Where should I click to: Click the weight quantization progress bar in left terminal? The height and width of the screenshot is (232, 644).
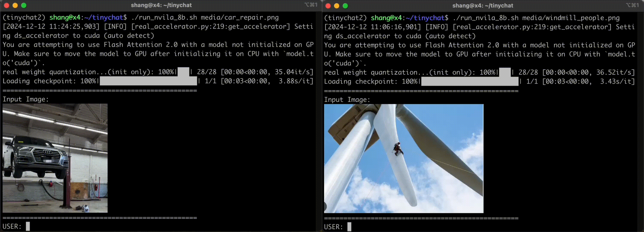(183, 72)
